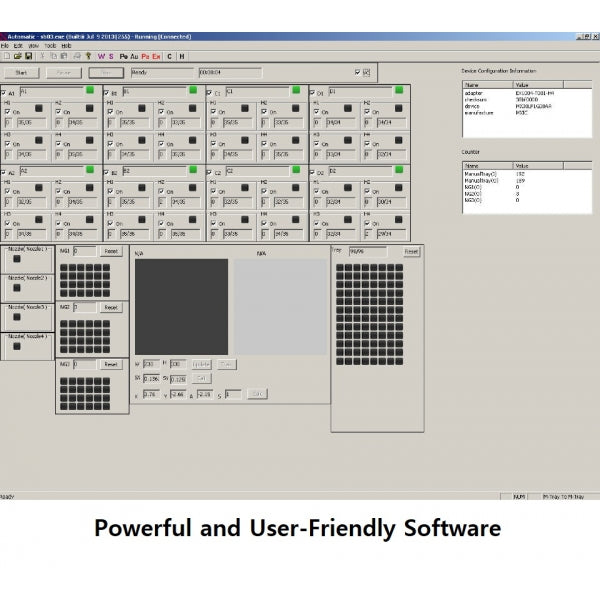Open the Tools menu
Viewport: 600px width, 600px height.
tap(50, 45)
